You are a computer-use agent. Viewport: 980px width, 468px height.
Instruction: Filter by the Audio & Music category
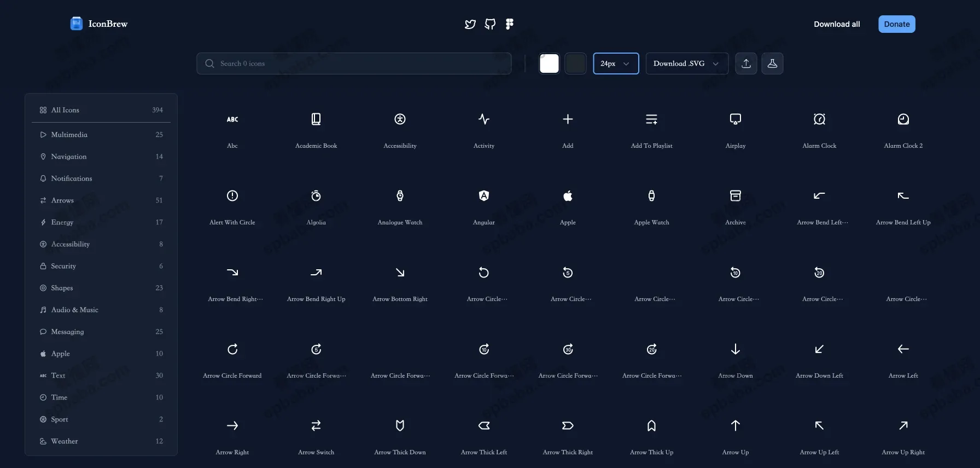(101, 310)
